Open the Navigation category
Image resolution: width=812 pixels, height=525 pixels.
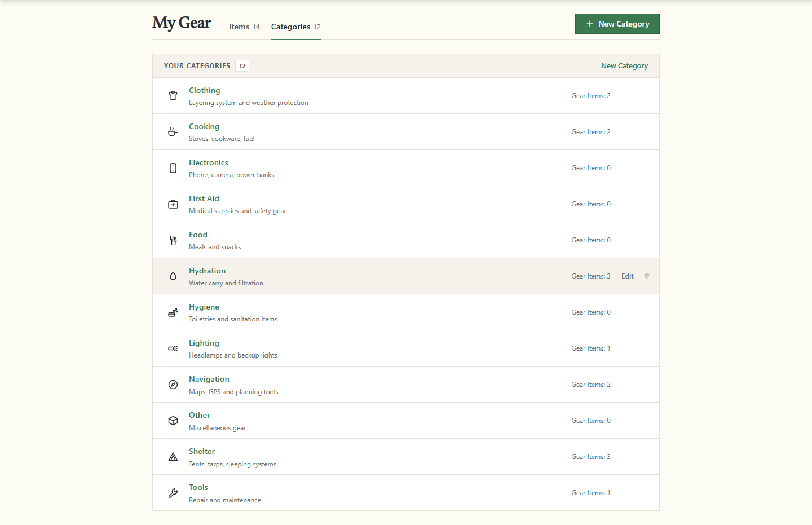click(209, 379)
